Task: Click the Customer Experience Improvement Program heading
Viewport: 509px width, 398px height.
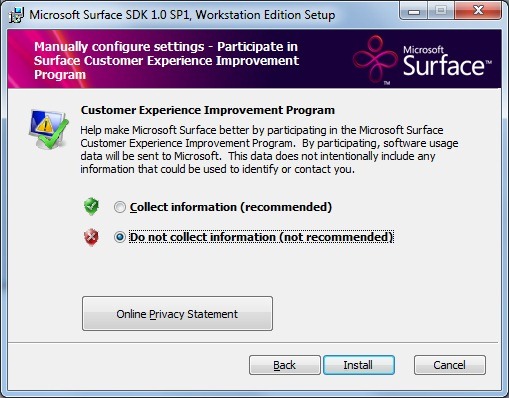Action: point(208,110)
